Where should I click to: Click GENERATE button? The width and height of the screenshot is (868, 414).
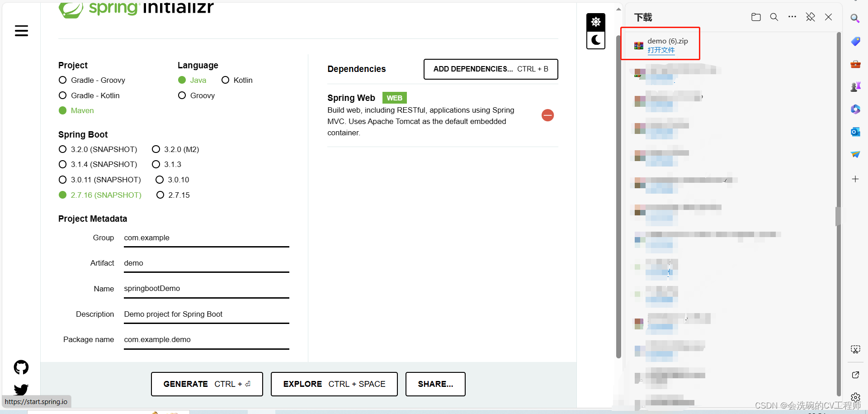pyautogui.click(x=207, y=384)
